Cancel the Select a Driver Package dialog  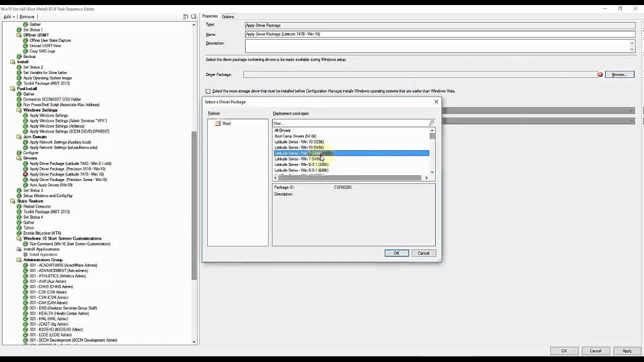tap(424, 253)
